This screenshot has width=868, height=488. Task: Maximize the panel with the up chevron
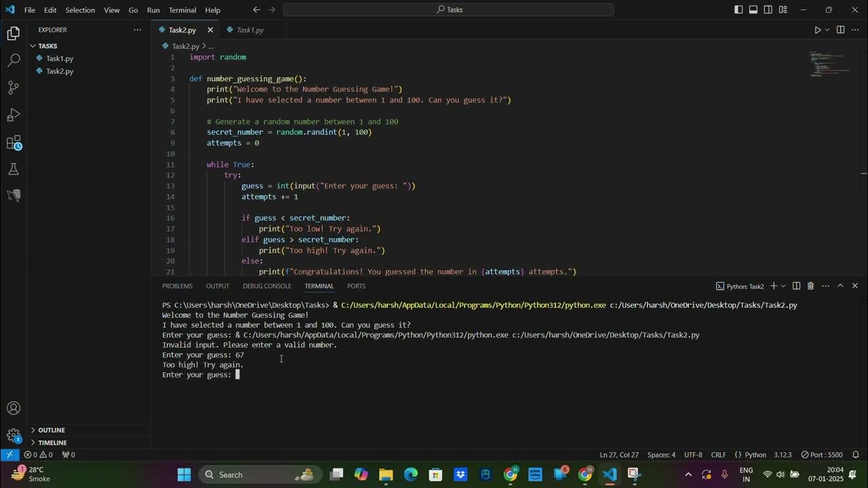pyautogui.click(x=840, y=286)
